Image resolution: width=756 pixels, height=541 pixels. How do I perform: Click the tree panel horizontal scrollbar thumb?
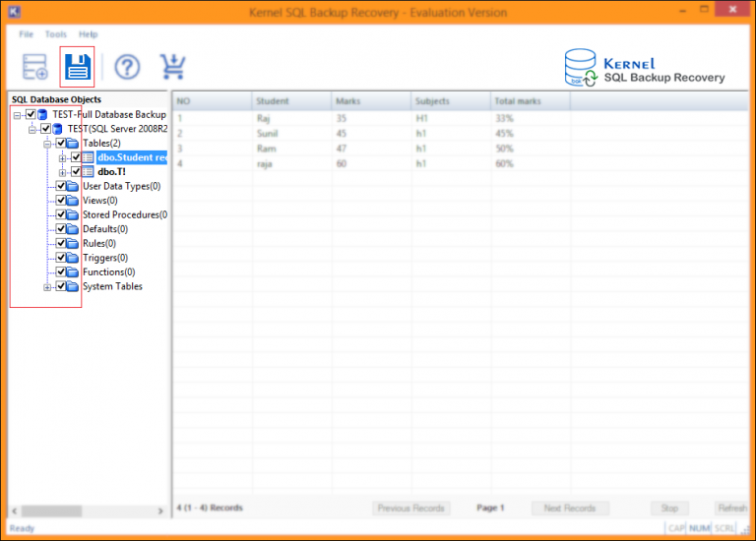point(51,511)
